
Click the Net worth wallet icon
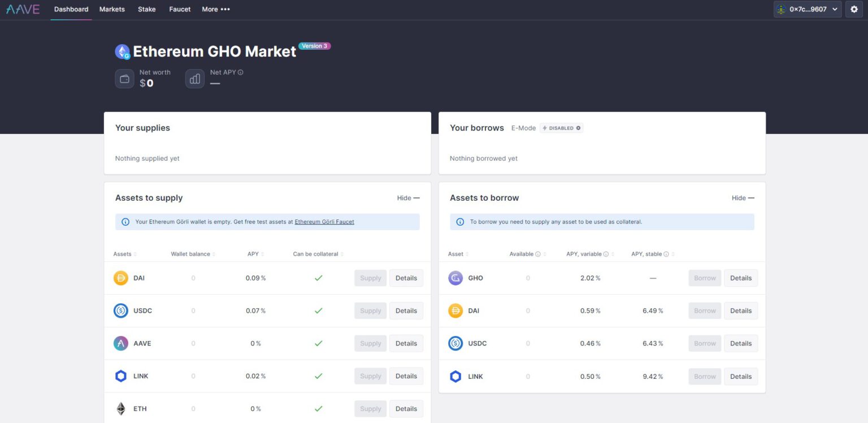coord(124,79)
